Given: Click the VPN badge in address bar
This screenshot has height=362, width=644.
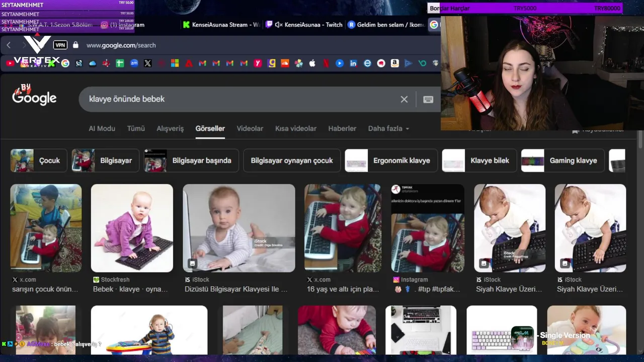Looking at the screenshot, I should [60, 45].
